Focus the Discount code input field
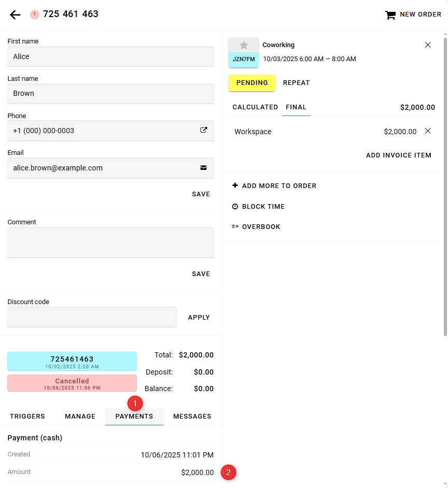The image size is (448, 488). click(92, 317)
